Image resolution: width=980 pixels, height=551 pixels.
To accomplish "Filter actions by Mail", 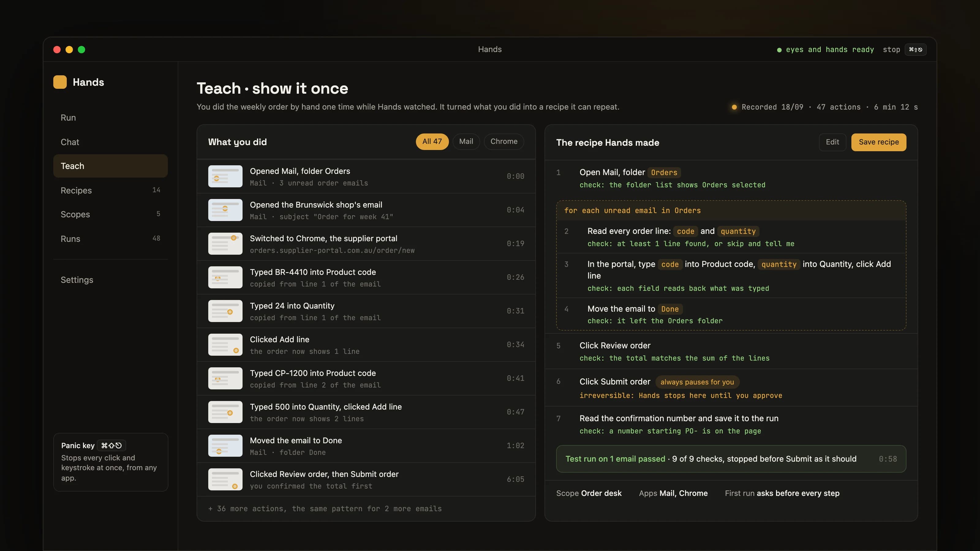I will coord(466,141).
